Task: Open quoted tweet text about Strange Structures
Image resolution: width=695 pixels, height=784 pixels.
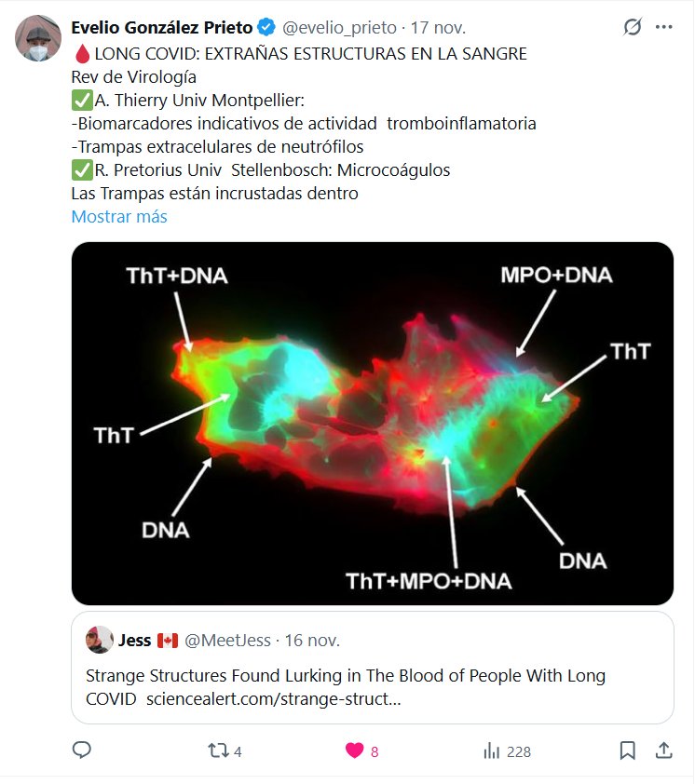Action: [x=345, y=677]
